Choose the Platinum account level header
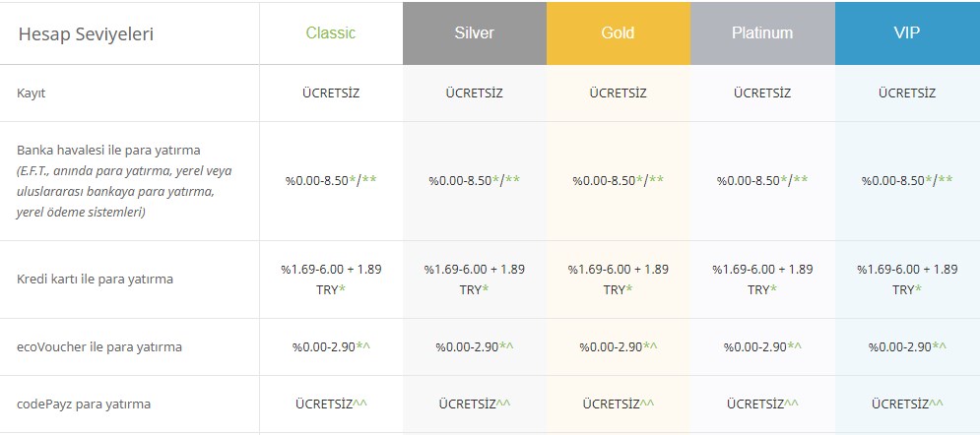Screen dimensions: 980x435 (762, 33)
